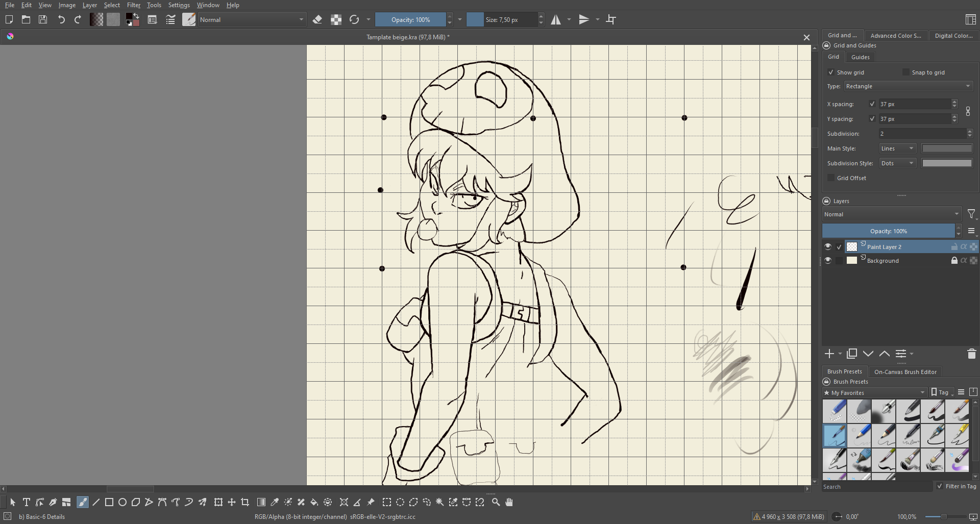Toggle Filter in Tag checkbox
The height and width of the screenshot is (524, 980).
coord(940,486)
